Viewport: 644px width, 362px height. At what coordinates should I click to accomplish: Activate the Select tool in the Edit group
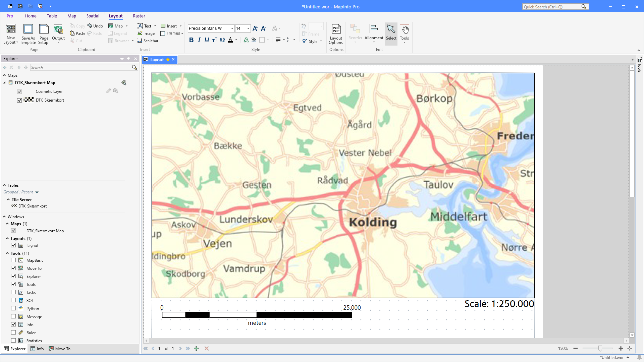pyautogui.click(x=391, y=33)
